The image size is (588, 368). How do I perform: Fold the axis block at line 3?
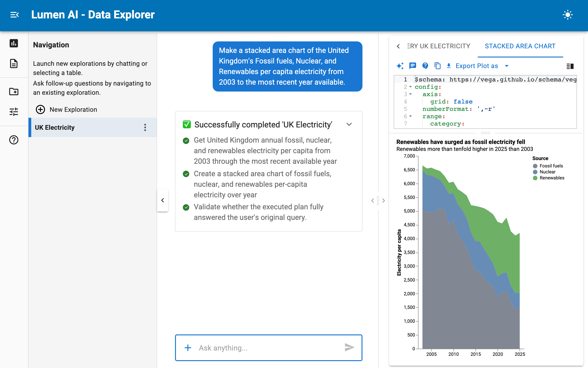coord(410,94)
